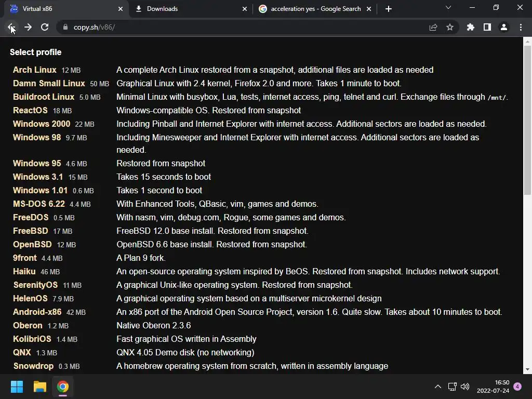
Task: Open File Explorer from taskbar
Action: [39, 387]
